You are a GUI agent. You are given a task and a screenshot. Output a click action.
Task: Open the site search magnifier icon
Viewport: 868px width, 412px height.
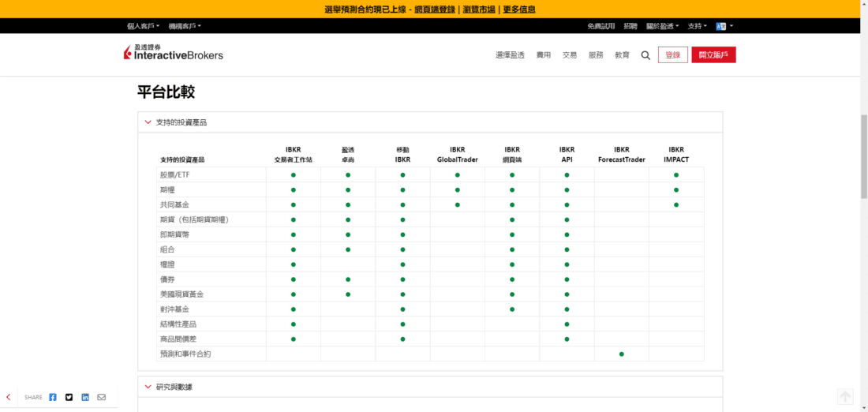tap(645, 55)
